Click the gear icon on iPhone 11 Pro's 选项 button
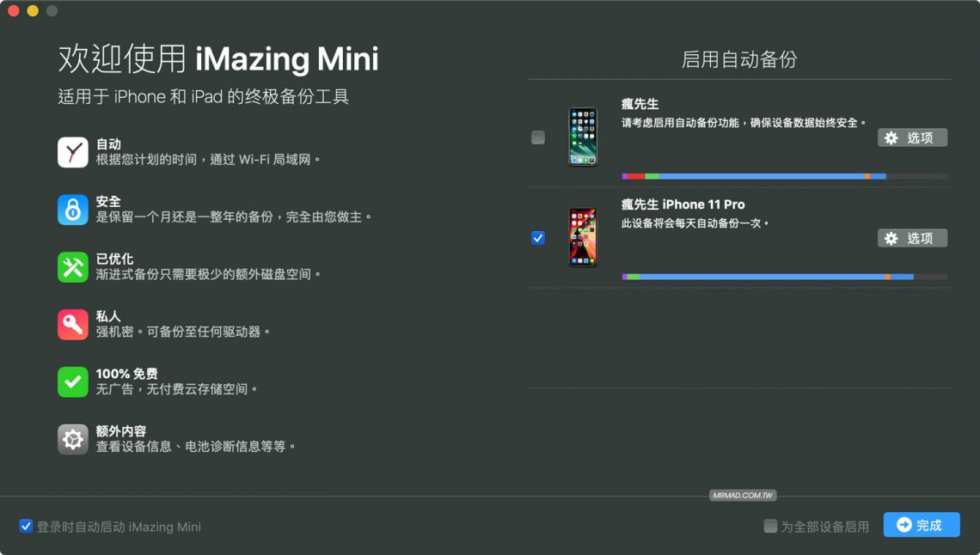 point(891,238)
